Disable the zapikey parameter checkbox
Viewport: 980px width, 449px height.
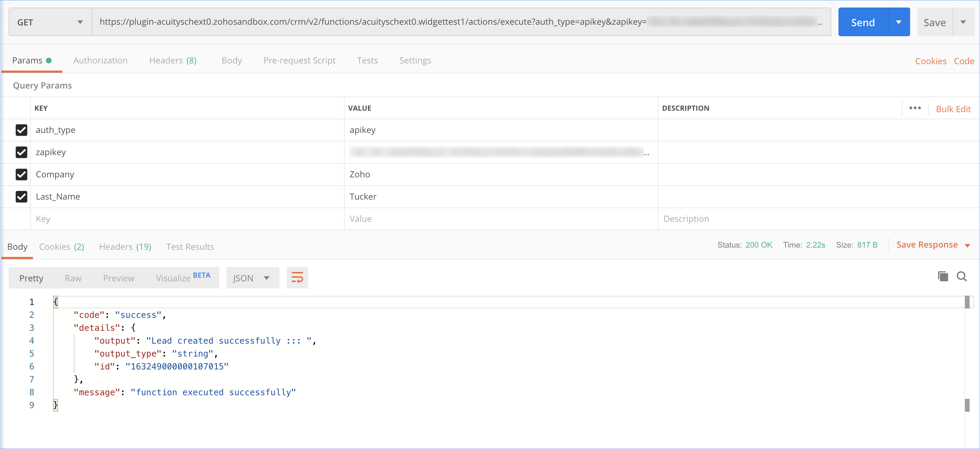(21, 152)
